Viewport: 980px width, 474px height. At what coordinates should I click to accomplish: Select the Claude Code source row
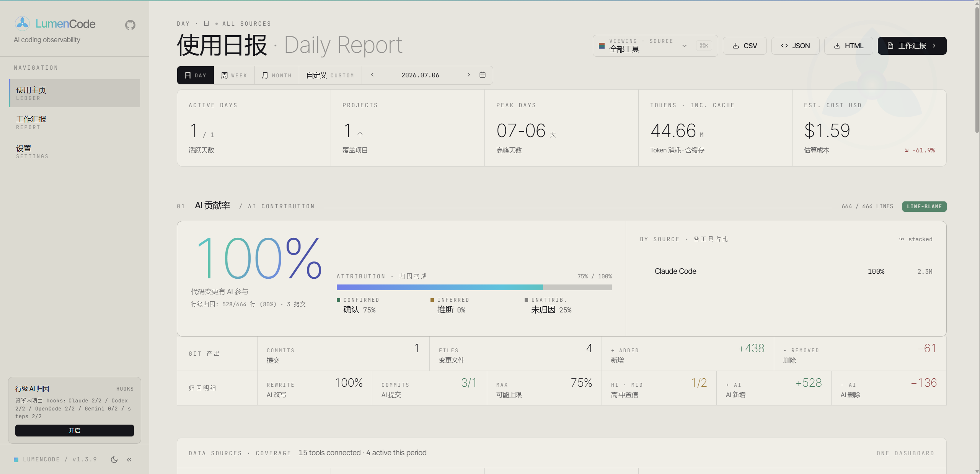pos(786,271)
